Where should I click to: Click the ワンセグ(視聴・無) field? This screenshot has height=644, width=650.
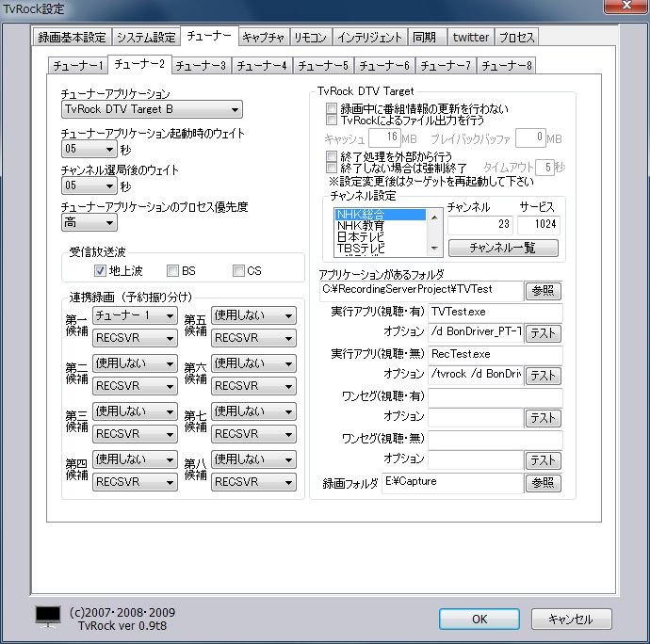click(495, 440)
